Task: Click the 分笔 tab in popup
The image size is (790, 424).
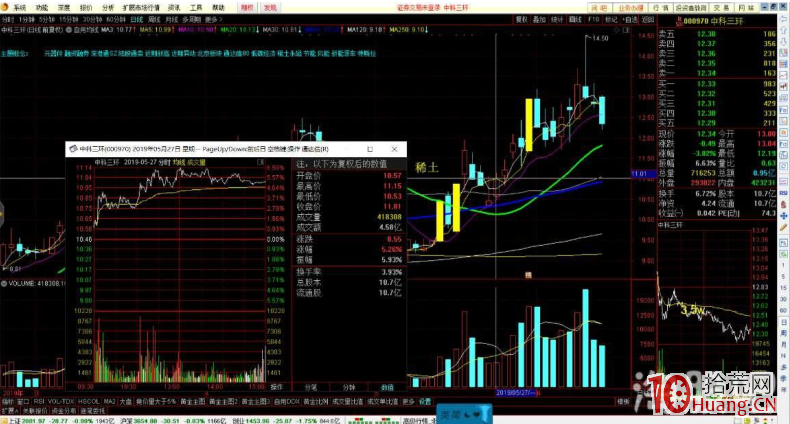Action: tap(311, 387)
